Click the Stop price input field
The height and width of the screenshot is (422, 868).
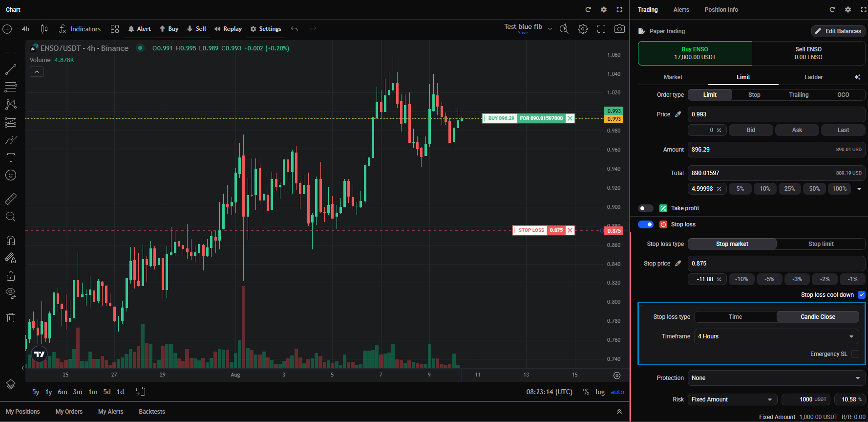(x=776, y=264)
